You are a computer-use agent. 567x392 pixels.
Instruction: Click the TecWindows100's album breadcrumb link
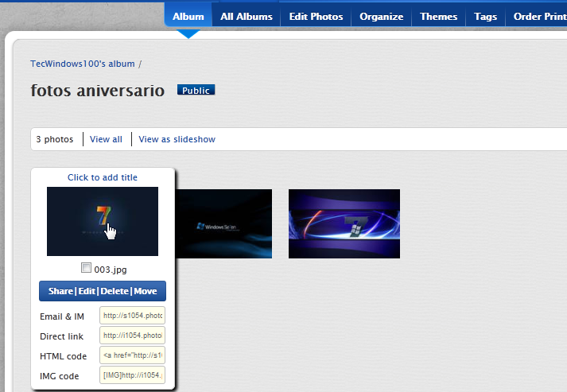pos(83,64)
